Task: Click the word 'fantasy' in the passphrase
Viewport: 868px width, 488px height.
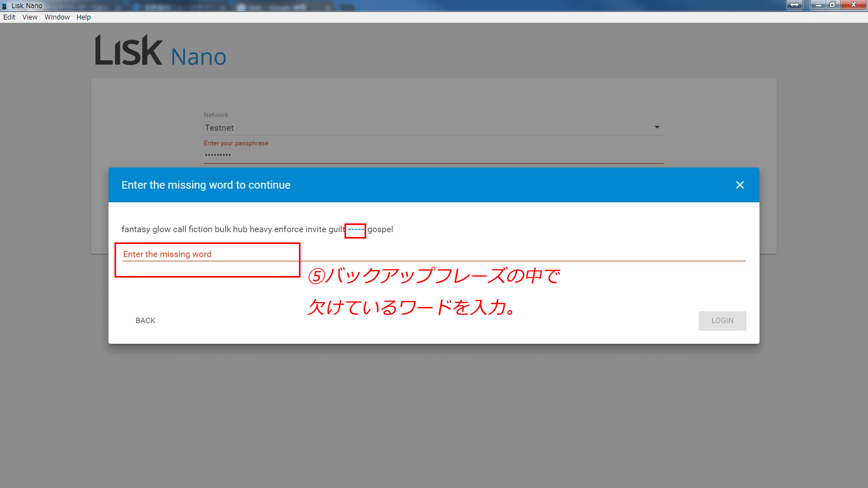Action: tap(136, 229)
